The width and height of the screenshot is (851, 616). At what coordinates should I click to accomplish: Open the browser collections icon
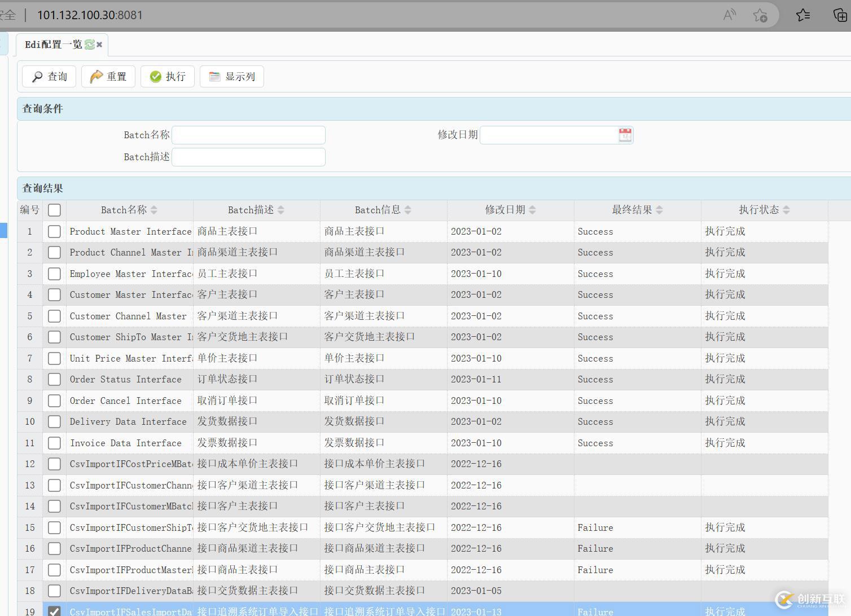840,15
